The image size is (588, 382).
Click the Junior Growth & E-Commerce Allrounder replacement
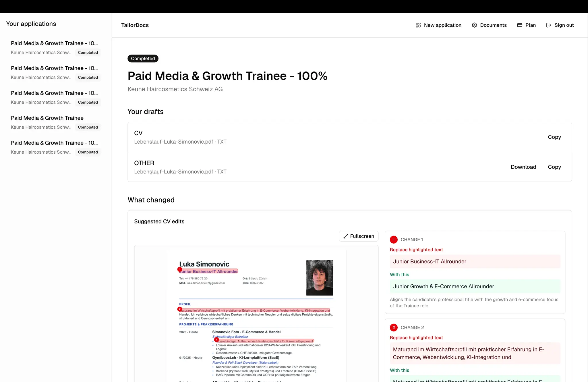[x=475, y=286]
